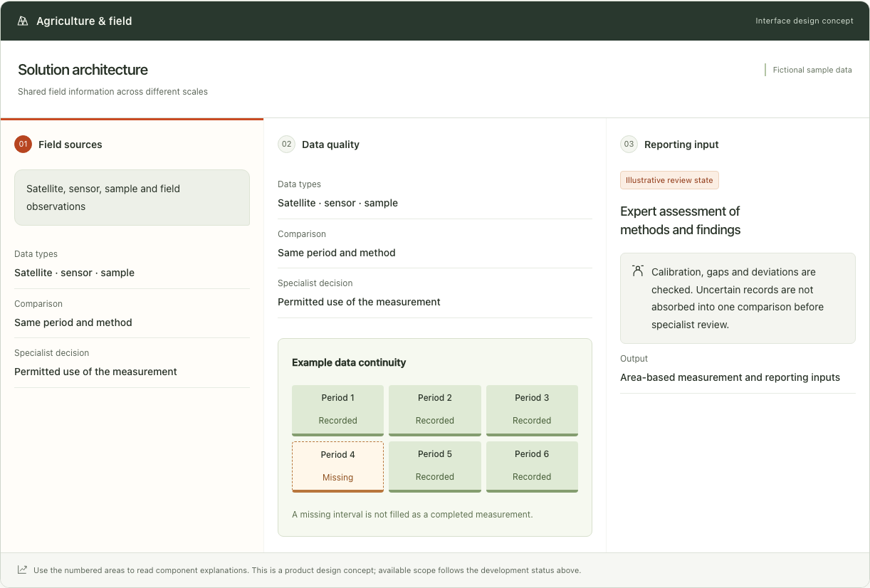Click the Illustrative review state badge
The image size is (870, 588).
[x=669, y=180]
